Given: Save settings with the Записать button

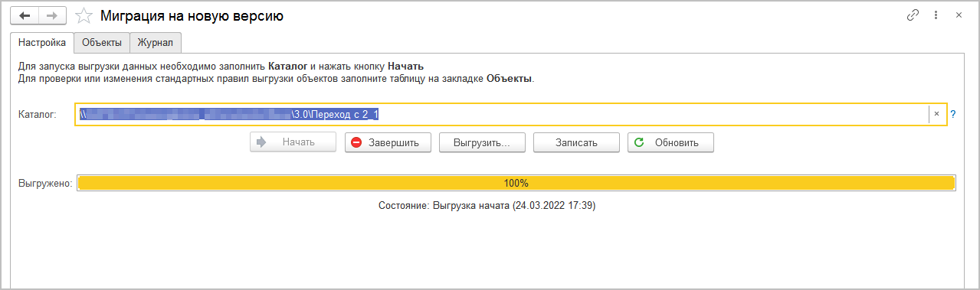Looking at the screenshot, I should [576, 142].
